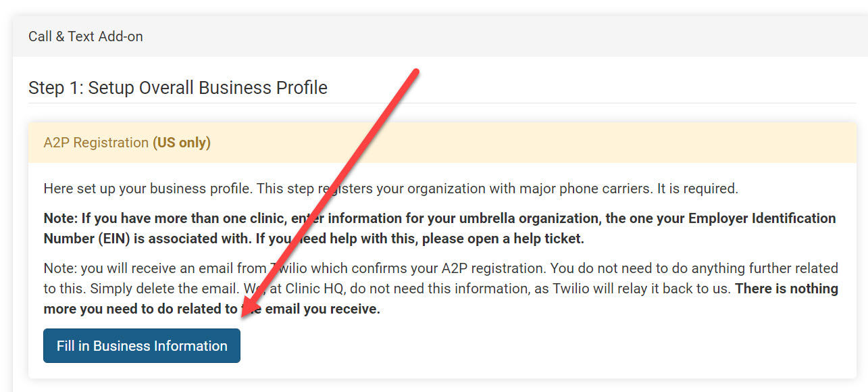868x392 pixels.
Task: Click the "Employer Identification" text
Action: [761, 218]
